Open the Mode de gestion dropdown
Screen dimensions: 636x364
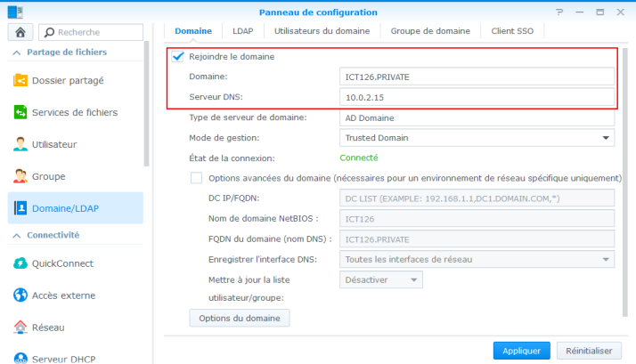click(x=477, y=138)
